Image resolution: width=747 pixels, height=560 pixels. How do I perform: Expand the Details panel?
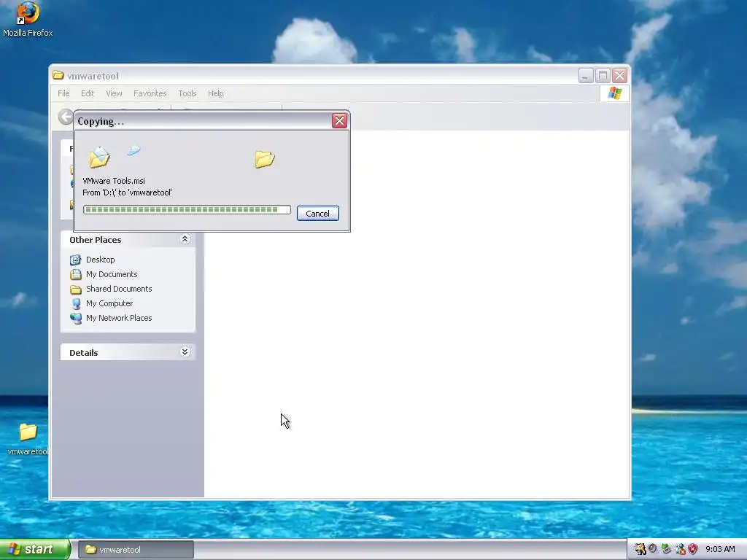(185, 352)
